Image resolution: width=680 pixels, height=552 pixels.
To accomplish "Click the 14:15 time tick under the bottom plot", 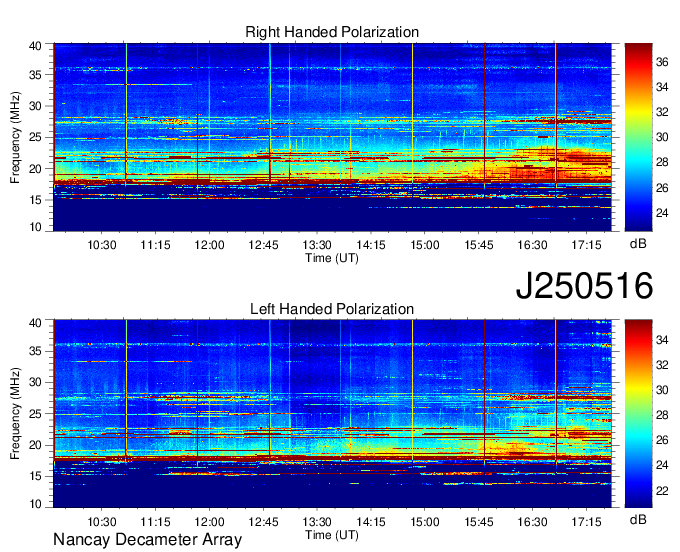I will 371,522.
